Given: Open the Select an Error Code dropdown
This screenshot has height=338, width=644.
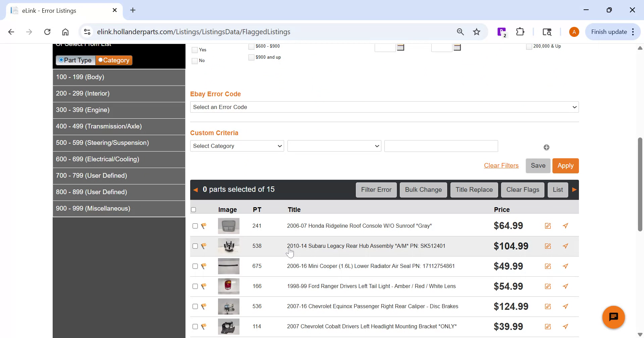Looking at the screenshot, I should click(384, 107).
